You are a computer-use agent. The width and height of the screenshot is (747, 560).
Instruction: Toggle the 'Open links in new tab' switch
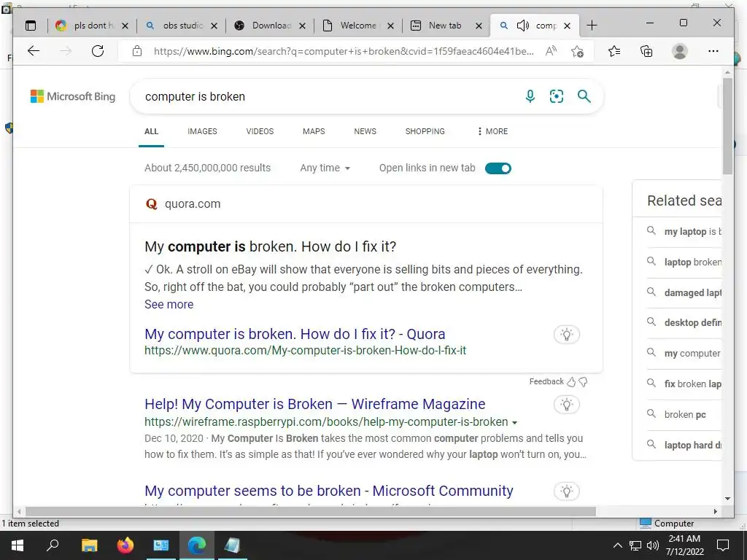pyautogui.click(x=498, y=168)
